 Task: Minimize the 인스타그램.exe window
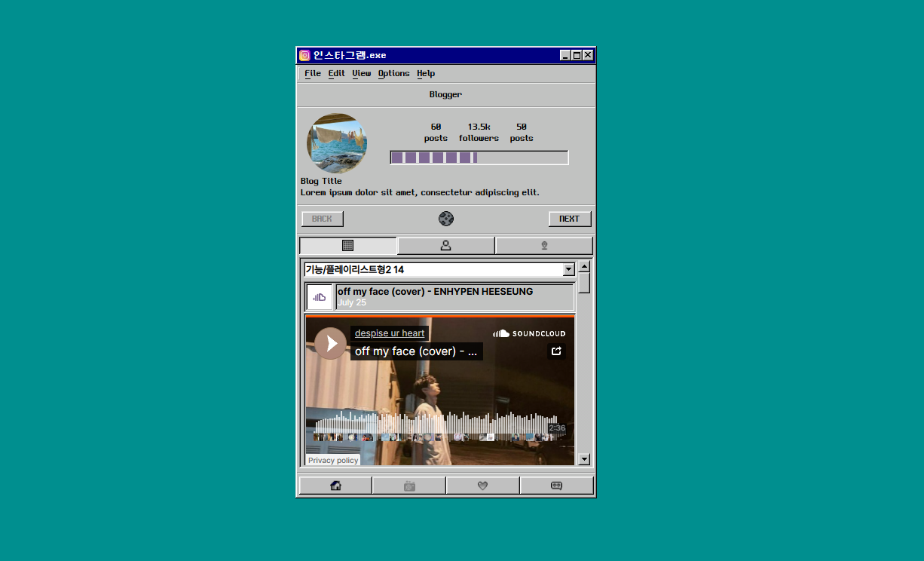pyautogui.click(x=565, y=55)
